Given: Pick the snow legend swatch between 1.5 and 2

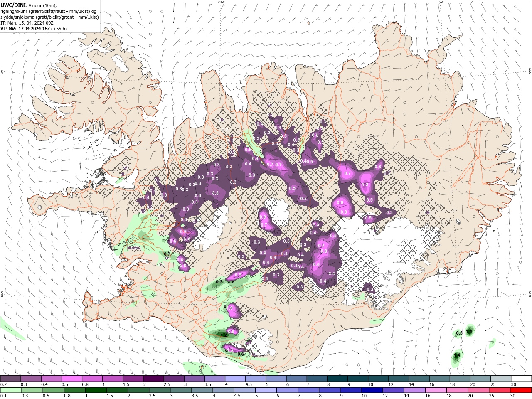Looking at the screenshot, I should (x=133, y=378).
